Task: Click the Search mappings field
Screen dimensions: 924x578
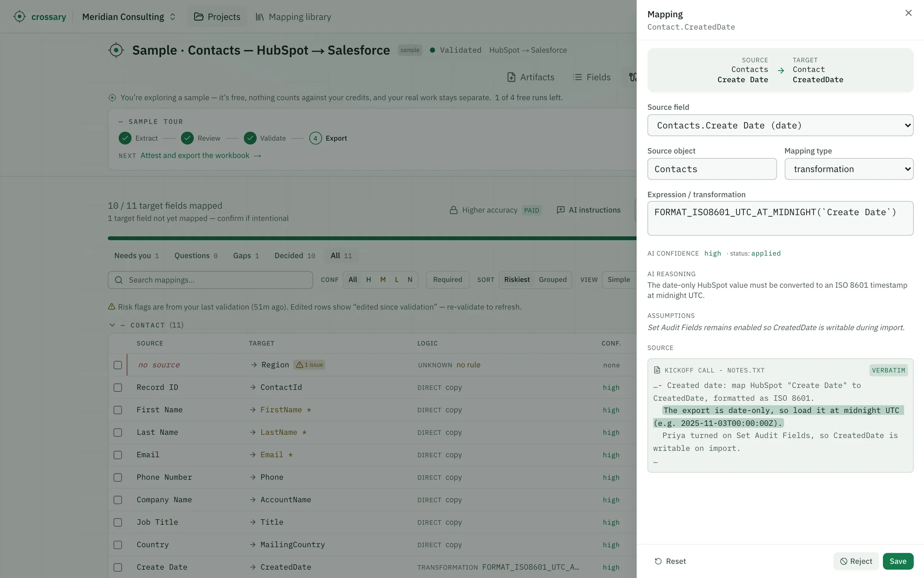Action: coord(210,280)
